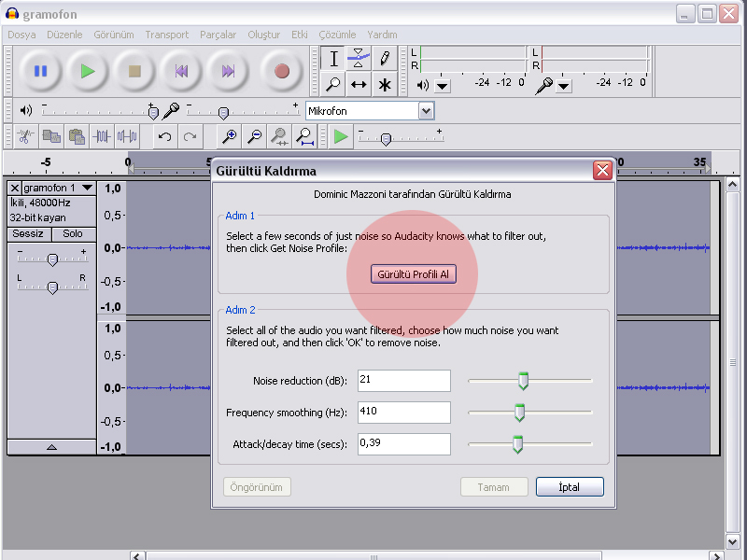Select the Multi-tool asterisk icon
Viewport: 747px width, 560px height.
(x=384, y=85)
